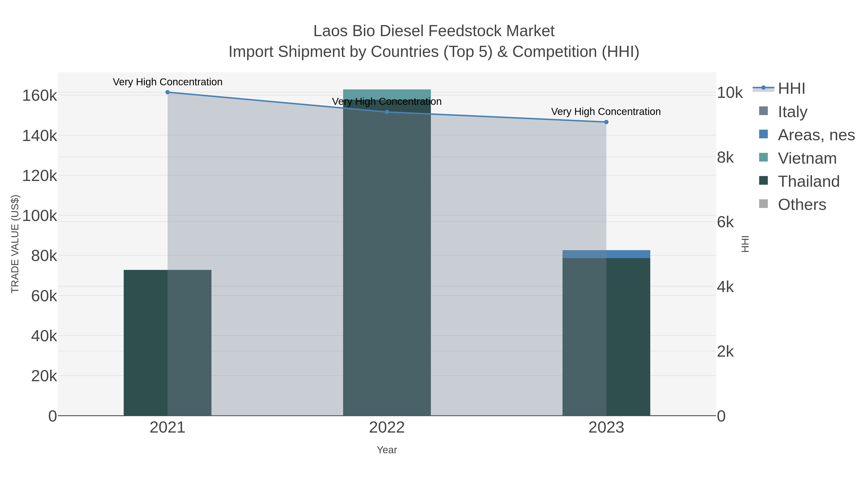Screen dimensions: 868x488
Task: Click the chart title Laos Bio Diesel Feedstock Market
Action: pyautogui.click(x=434, y=31)
